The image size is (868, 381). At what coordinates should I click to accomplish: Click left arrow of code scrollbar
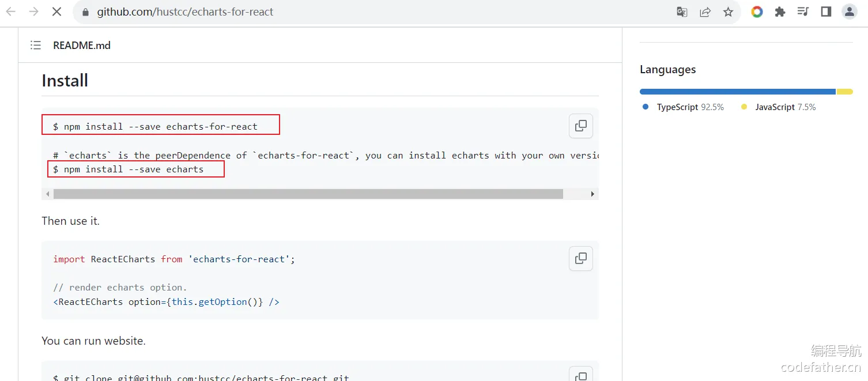tap(47, 194)
